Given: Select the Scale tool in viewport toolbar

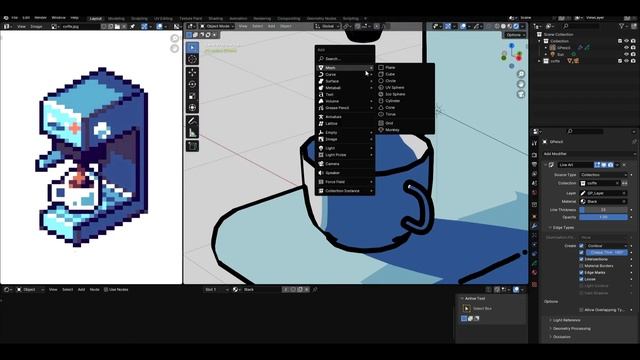Looking at the screenshot, I should click(192, 96).
